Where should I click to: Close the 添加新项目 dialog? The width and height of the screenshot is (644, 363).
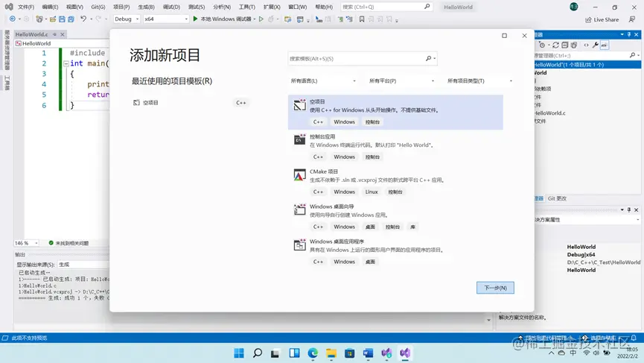pos(524,36)
